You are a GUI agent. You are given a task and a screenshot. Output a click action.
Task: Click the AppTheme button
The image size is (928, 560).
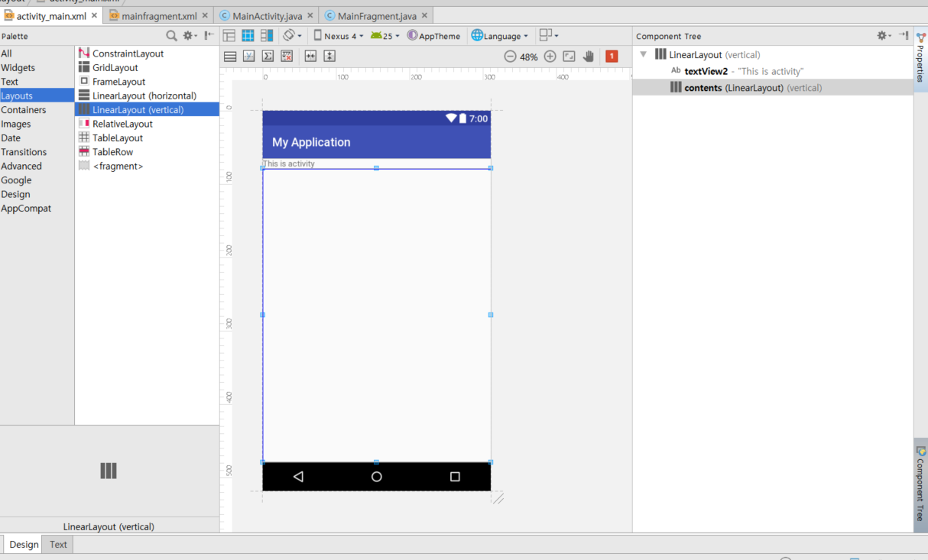(x=433, y=36)
